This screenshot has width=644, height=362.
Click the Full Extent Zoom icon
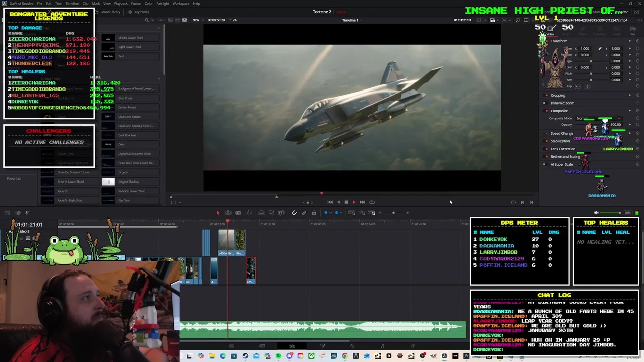click(351, 213)
